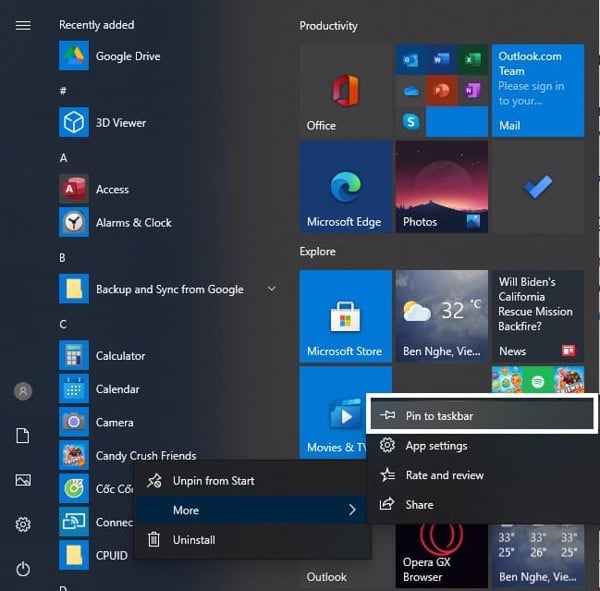600x591 pixels.
Task: Open the Office tile
Action: click(346, 90)
